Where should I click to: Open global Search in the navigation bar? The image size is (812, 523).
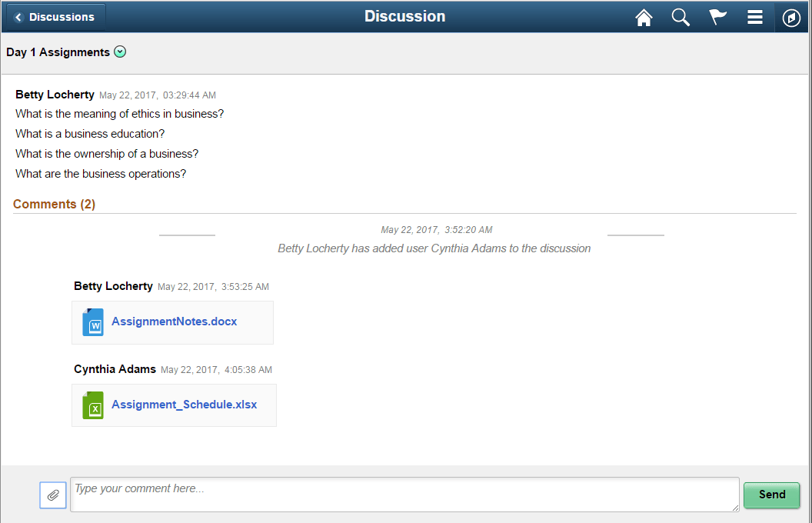pos(681,16)
